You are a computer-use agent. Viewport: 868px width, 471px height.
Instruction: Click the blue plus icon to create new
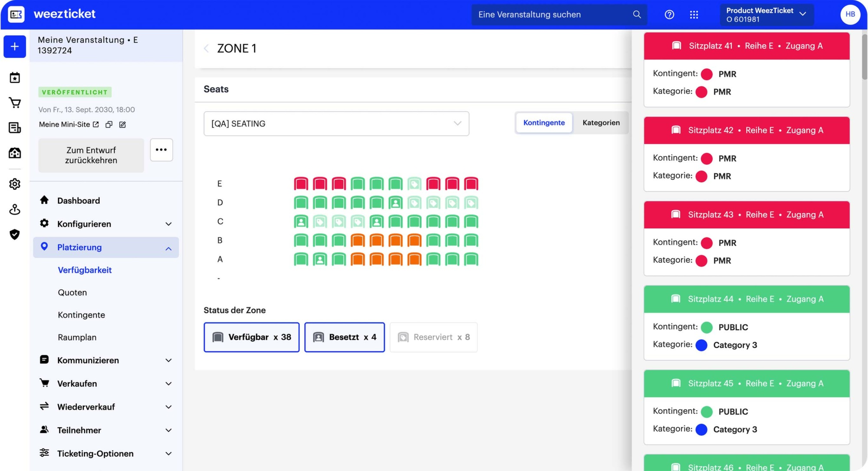click(x=14, y=46)
